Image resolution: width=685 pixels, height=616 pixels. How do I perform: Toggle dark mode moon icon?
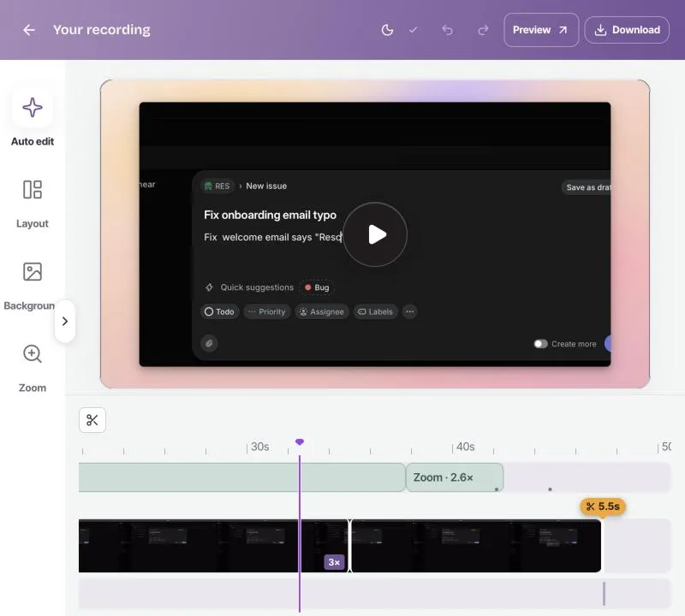[x=387, y=30]
